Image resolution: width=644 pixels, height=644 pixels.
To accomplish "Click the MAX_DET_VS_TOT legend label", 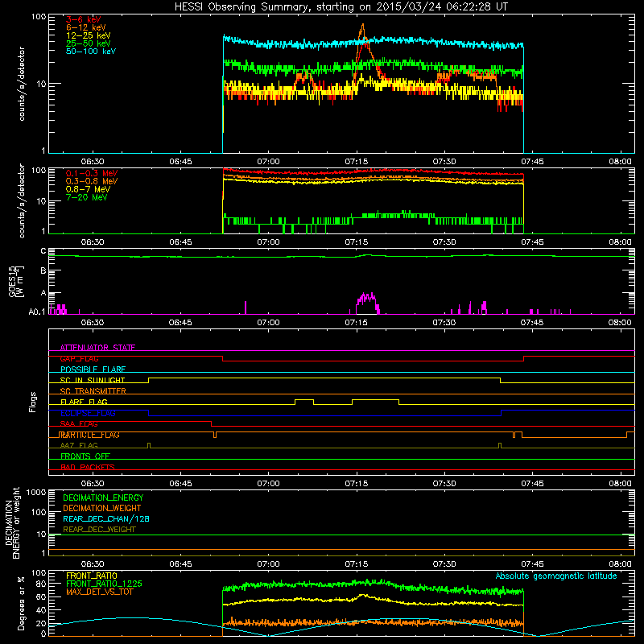I will click(99, 592).
